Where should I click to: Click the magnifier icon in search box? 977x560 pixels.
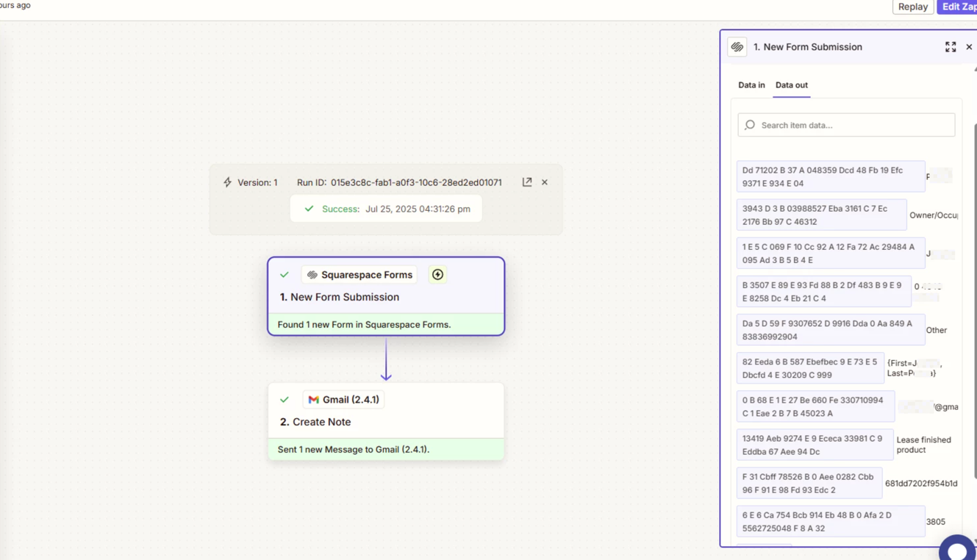click(x=750, y=125)
